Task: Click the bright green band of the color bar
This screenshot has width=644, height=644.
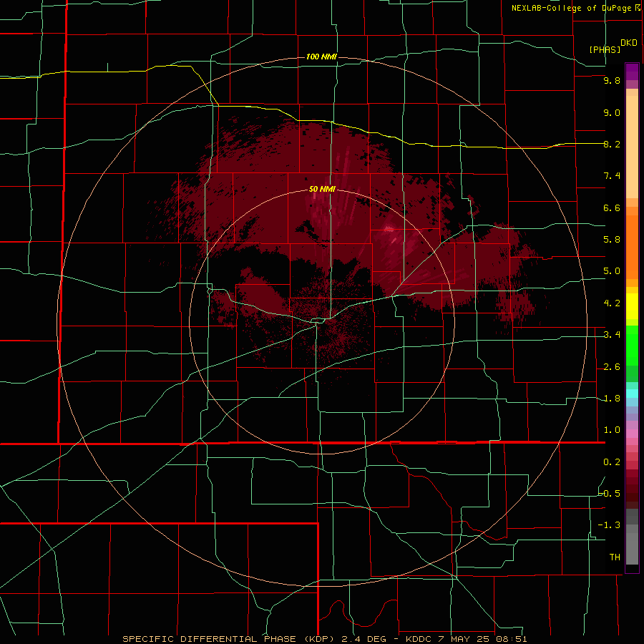Action: 632,346
